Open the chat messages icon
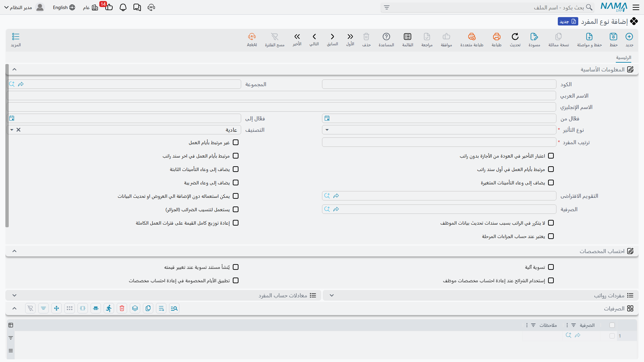 (x=137, y=7)
